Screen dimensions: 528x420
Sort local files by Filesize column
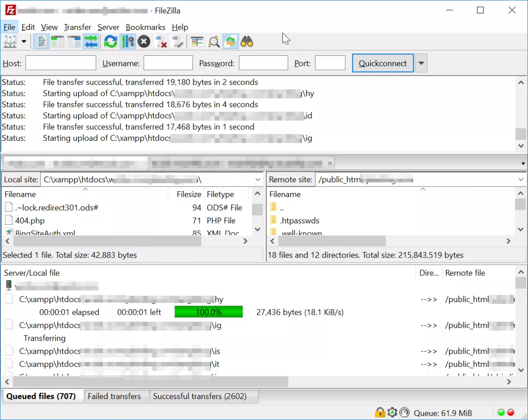186,194
